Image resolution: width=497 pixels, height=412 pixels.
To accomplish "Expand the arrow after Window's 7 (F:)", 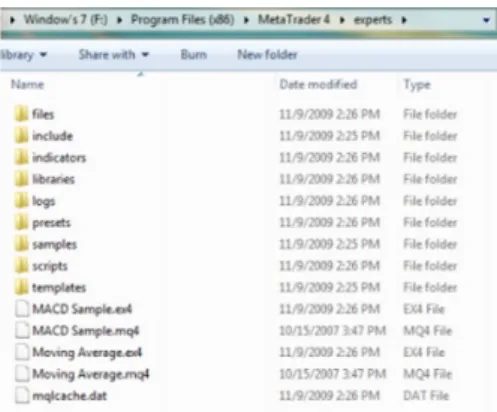I will click(119, 20).
